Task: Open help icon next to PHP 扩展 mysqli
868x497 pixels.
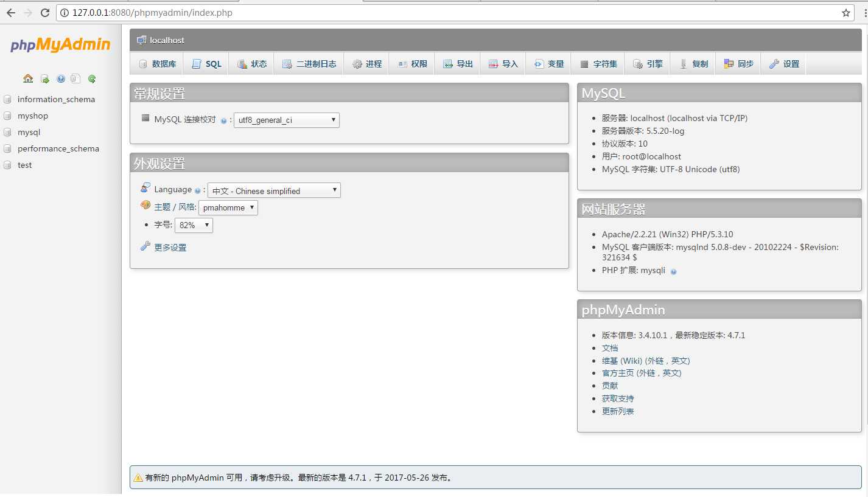Action: tap(673, 271)
